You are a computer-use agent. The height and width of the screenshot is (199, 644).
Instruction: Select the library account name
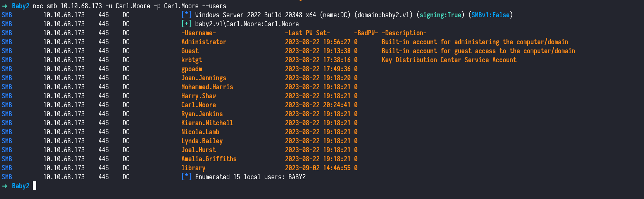coord(193,168)
